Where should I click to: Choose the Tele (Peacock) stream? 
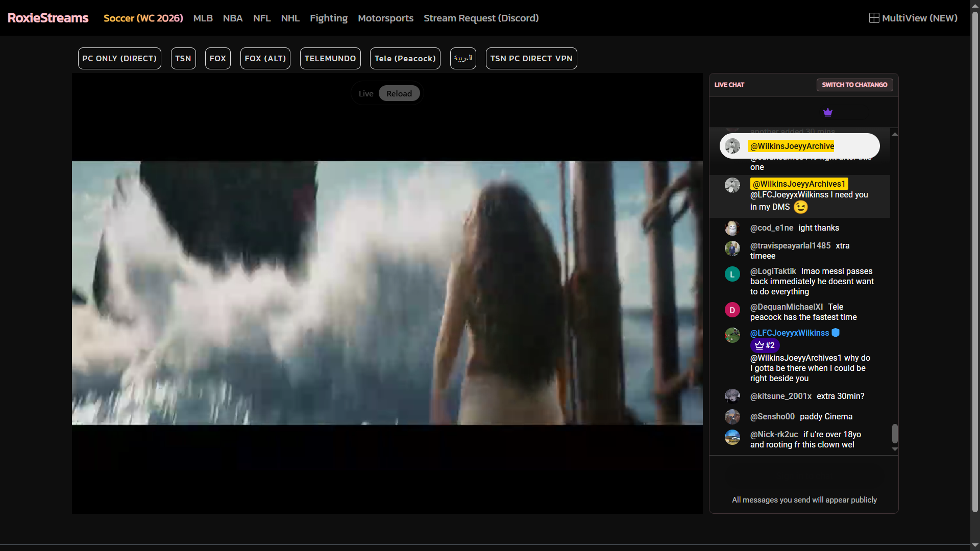pyautogui.click(x=405, y=58)
